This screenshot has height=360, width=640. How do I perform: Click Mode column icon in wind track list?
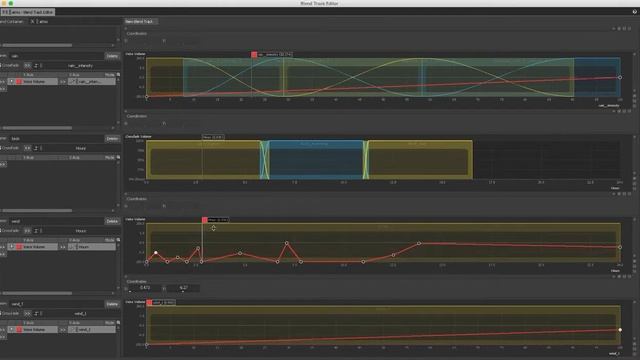pyautogui.click(x=118, y=240)
